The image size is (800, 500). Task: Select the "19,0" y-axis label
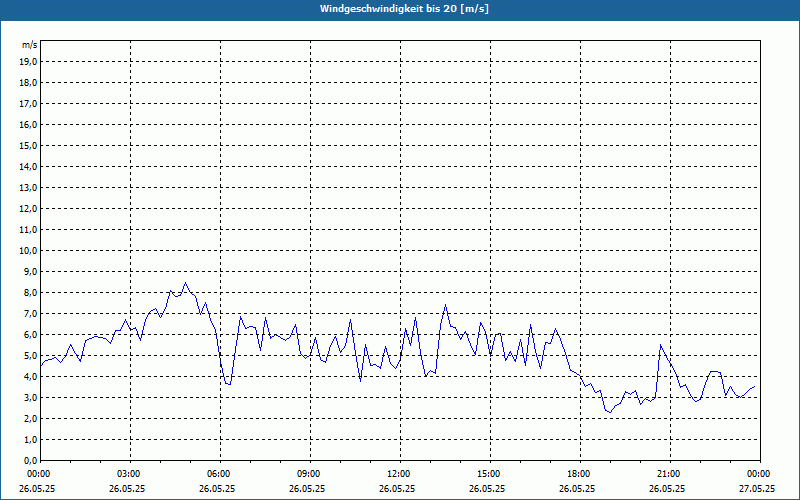click(x=28, y=62)
